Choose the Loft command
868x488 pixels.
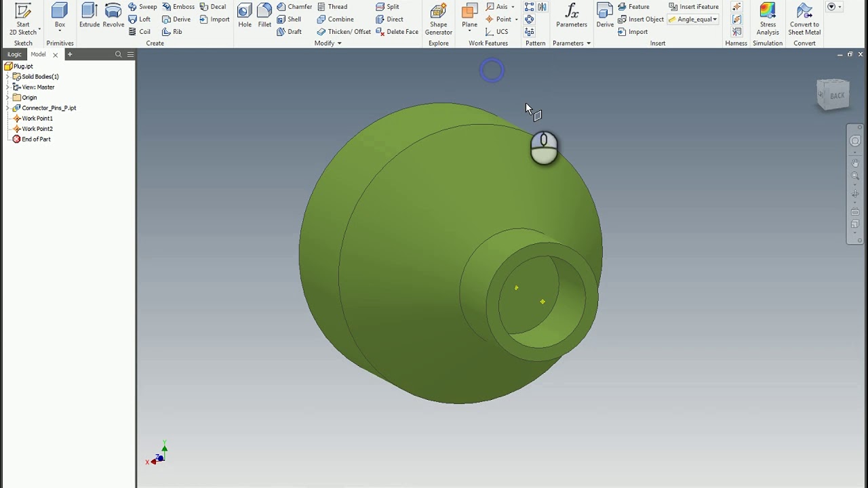(140, 19)
